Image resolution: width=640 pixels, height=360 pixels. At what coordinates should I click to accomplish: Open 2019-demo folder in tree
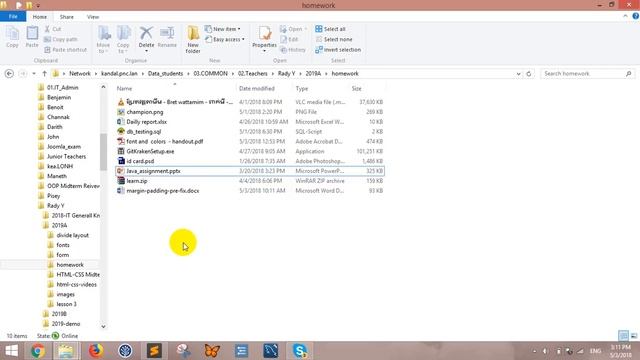click(x=66, y=324)
